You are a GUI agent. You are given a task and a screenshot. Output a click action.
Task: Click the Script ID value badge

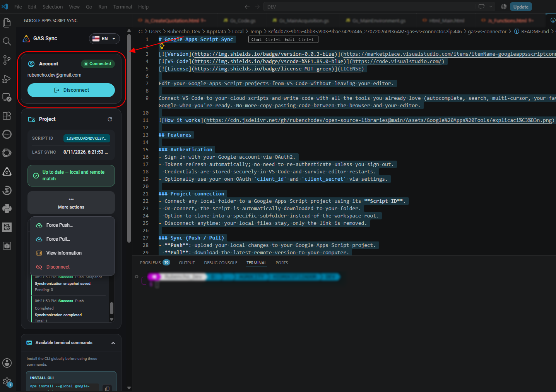point(87,138)
